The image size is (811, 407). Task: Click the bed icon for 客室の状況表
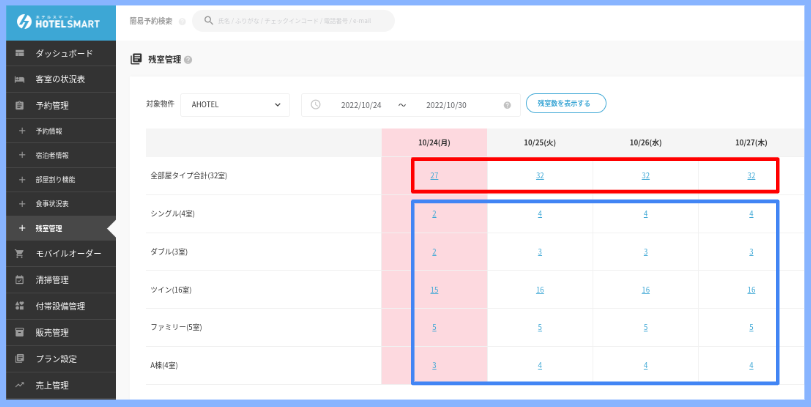pos(20,79)
